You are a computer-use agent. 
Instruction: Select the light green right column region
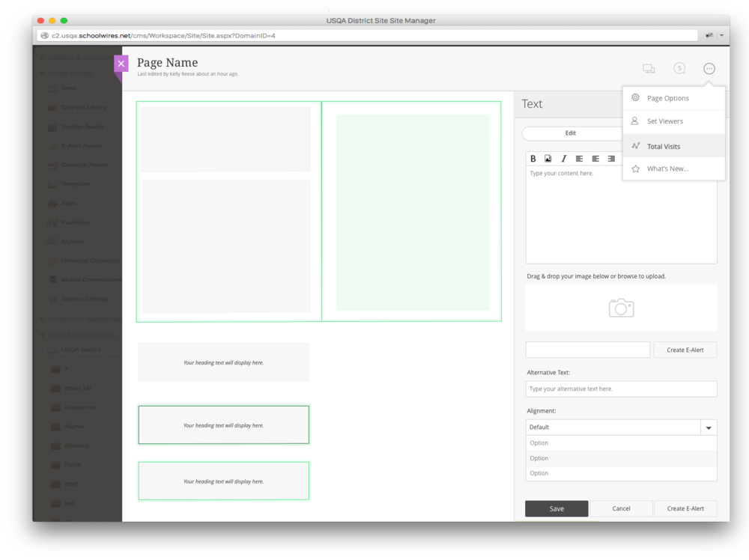pyautogui.click(x=413, y=212)
